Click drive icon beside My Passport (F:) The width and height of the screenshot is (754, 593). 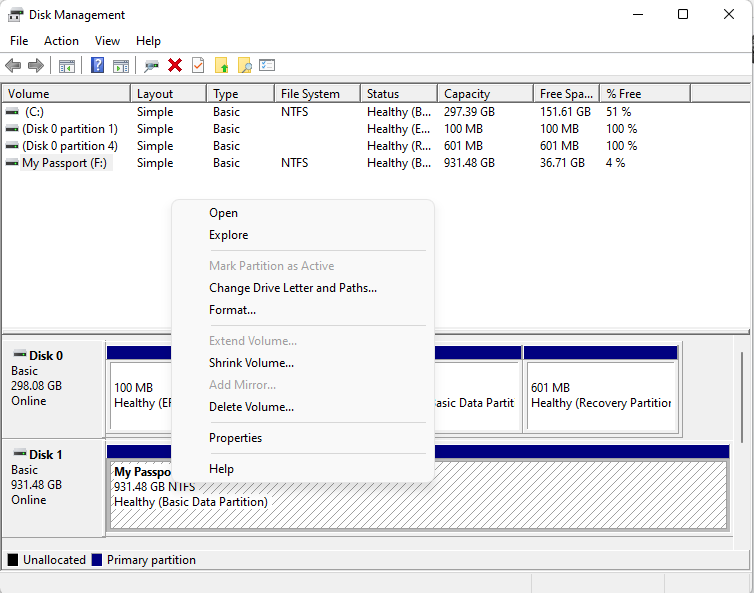[12, 163]
